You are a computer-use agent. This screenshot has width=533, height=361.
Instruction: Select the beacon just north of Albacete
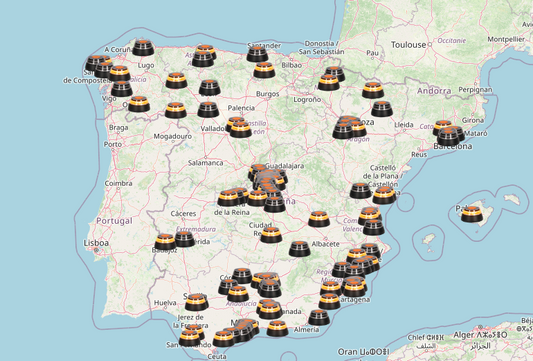click(x=319, y=219)
